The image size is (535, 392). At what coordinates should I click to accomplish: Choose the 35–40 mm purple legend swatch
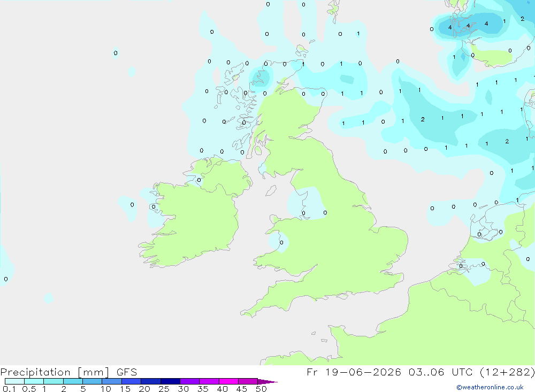(209, 381)
